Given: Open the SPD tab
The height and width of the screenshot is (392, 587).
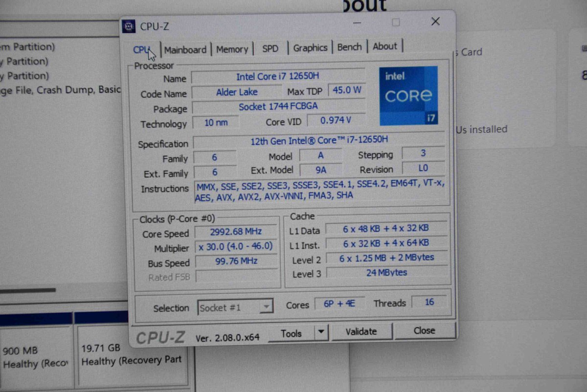Looking at the screenshot, I should [x=270, y=48].
